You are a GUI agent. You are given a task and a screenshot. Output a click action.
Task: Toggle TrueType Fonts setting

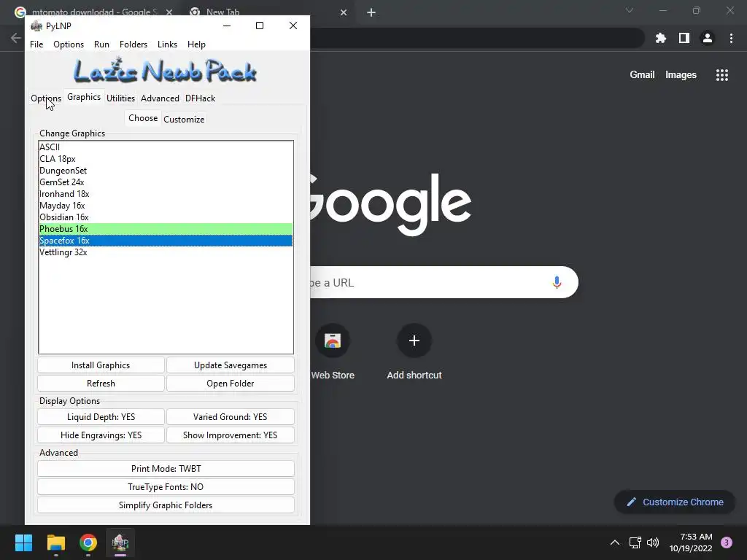tap(166, 486)
